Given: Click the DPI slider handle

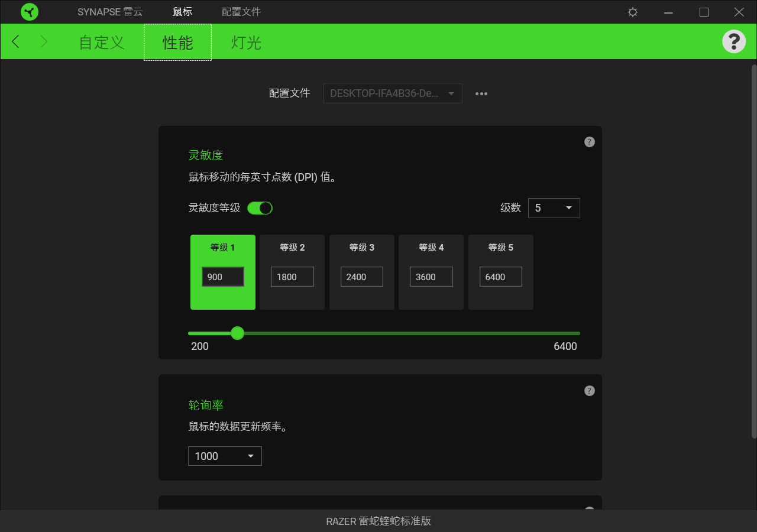Looking at the screenshot, I should click(237, 333).
